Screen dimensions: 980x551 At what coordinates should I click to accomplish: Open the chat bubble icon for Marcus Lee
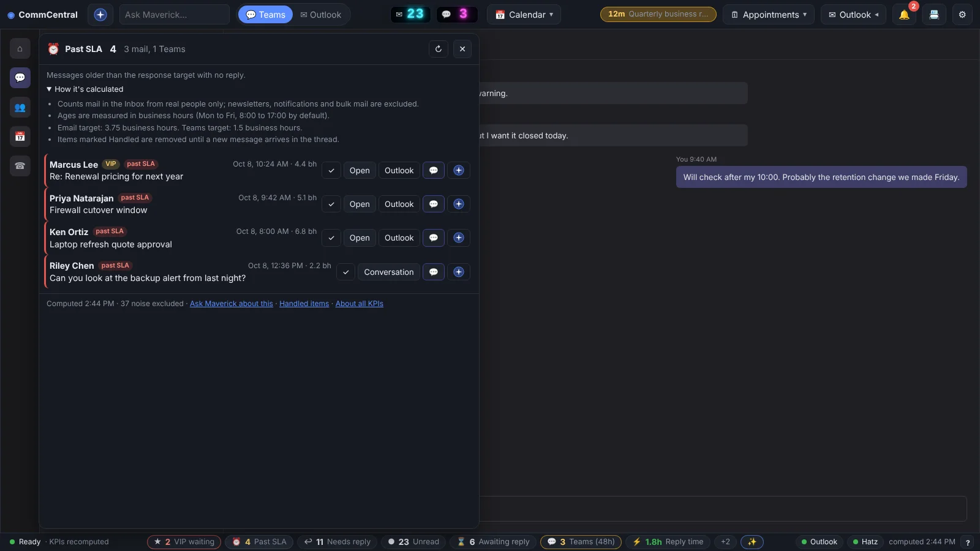tap(434, 170)
